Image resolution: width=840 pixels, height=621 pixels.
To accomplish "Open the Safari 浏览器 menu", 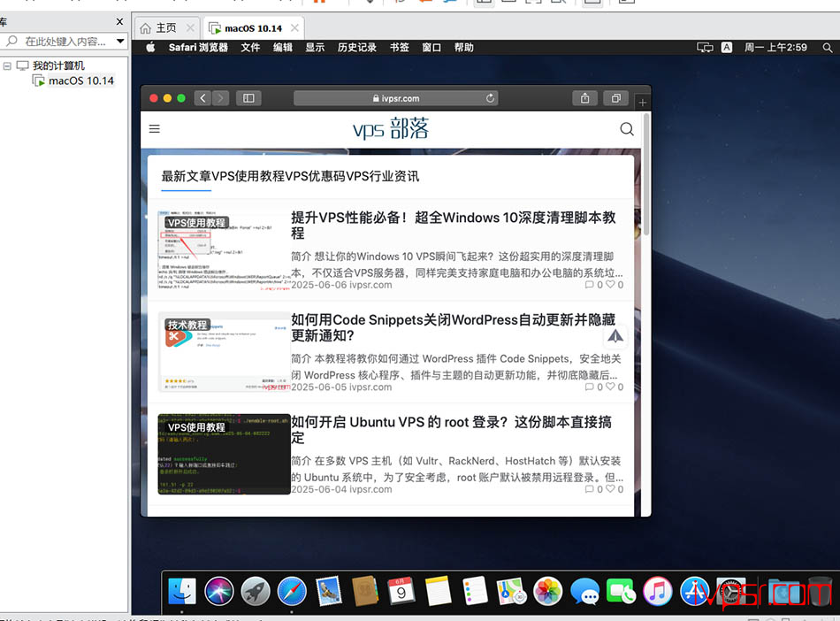I will [x=198, y=48].
